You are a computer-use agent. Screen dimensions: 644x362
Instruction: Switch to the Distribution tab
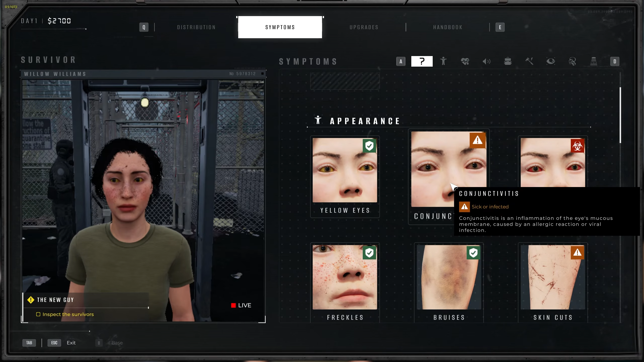coord(196,27)
